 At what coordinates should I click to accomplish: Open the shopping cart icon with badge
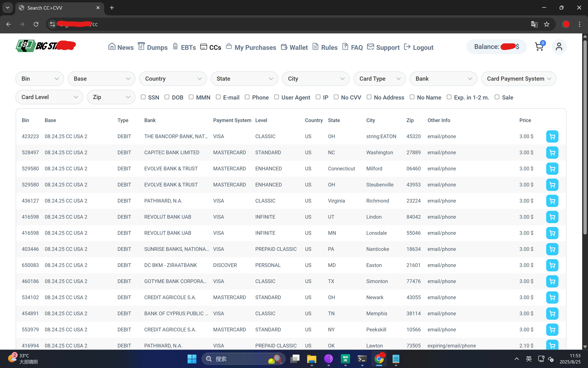(x=540, y=46)
